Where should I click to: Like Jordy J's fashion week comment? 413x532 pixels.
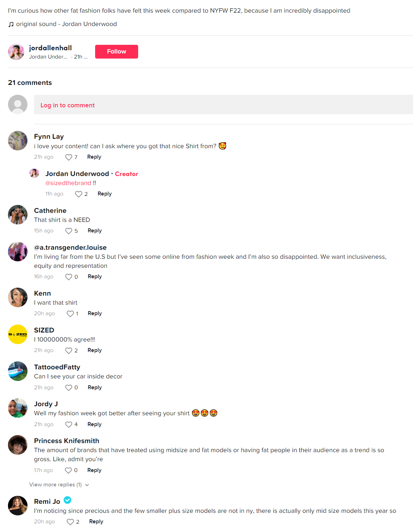(69, 425)
